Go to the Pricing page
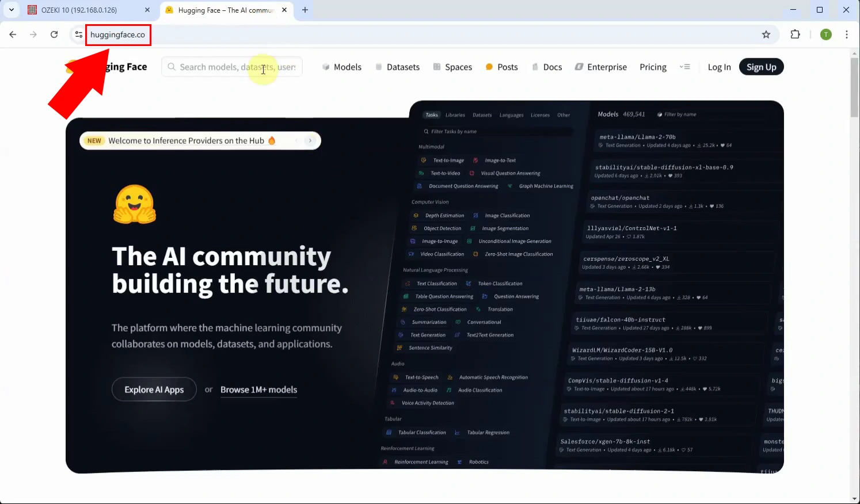Image resolution: width=860 pixels, height=504 pixels. point(653,67)
